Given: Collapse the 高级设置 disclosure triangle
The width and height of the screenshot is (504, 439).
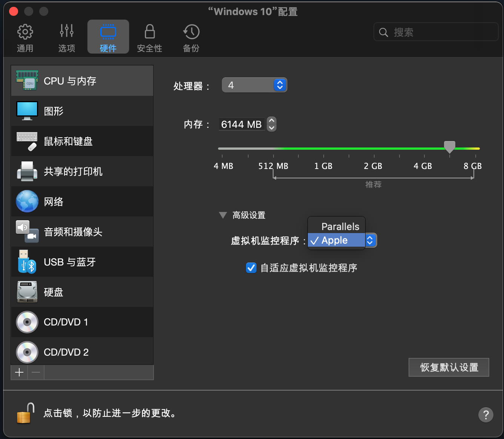Looking at the screenshot, I should (223, 215).
